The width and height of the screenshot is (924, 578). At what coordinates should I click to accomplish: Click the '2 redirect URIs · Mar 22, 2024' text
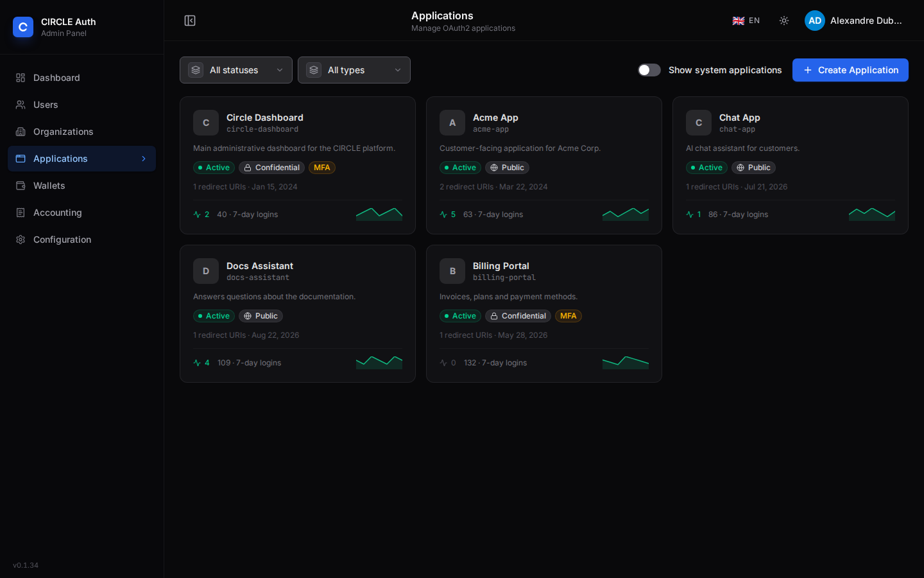[493, 187]
